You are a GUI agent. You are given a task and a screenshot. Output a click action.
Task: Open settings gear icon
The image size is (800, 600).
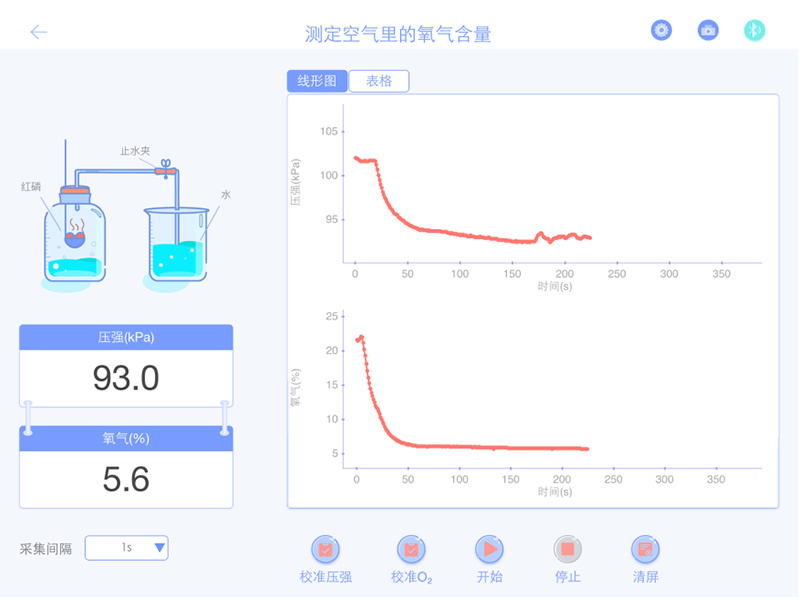(661, 30)
